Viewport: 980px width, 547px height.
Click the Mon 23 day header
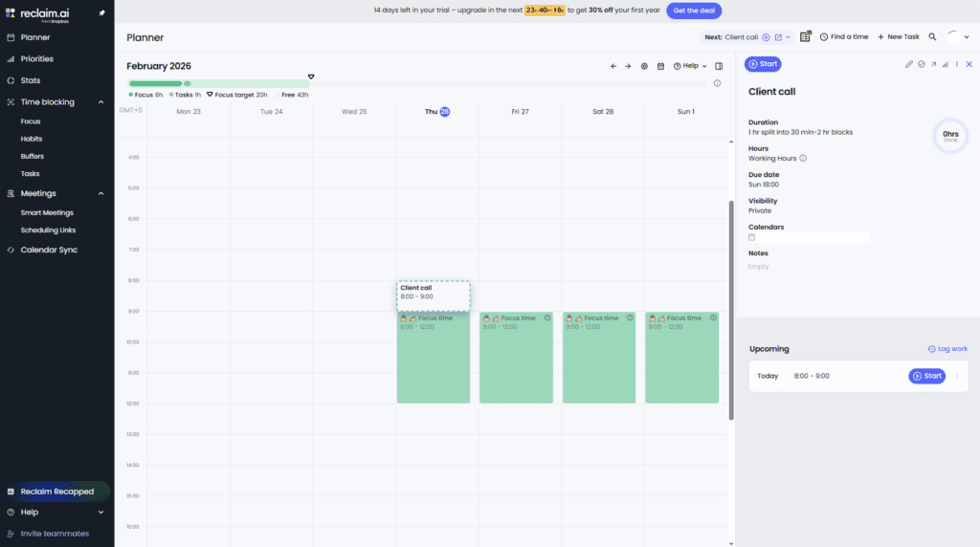coord(189,112)
